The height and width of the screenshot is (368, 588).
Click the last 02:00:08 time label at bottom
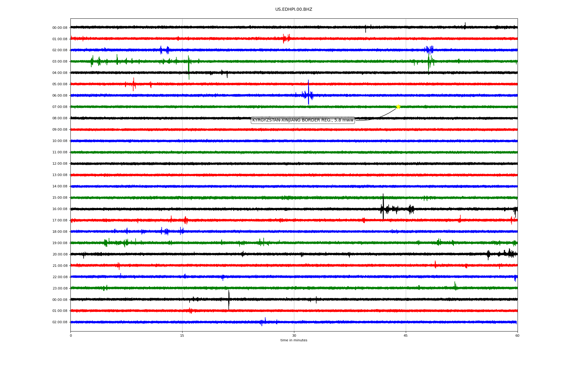coord(60,322)
